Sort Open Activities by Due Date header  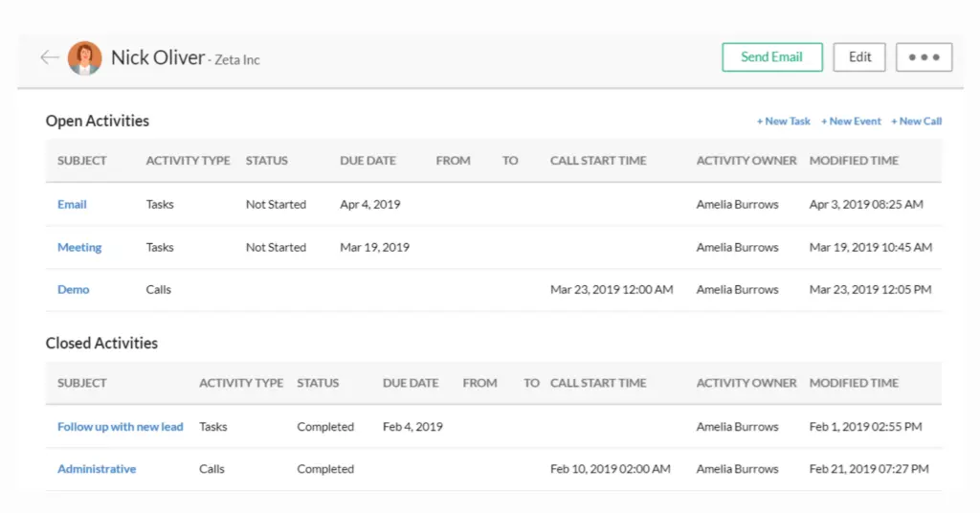[367, 161]
